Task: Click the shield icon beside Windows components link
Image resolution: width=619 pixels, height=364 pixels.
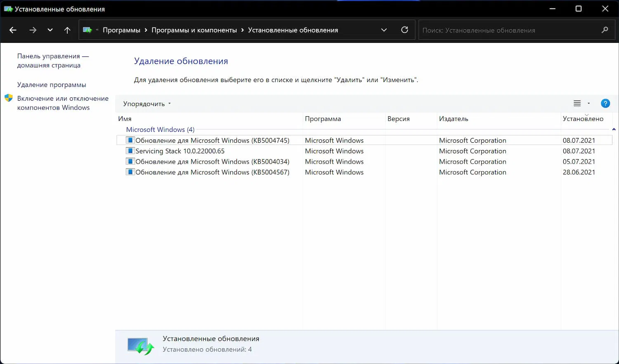Action: pos(9,98)
